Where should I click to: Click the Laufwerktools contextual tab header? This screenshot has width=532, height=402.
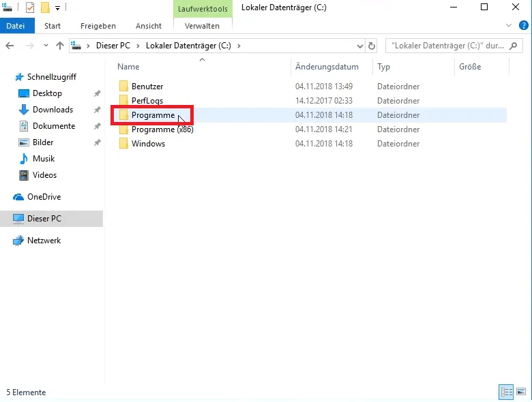click(203, 9)
